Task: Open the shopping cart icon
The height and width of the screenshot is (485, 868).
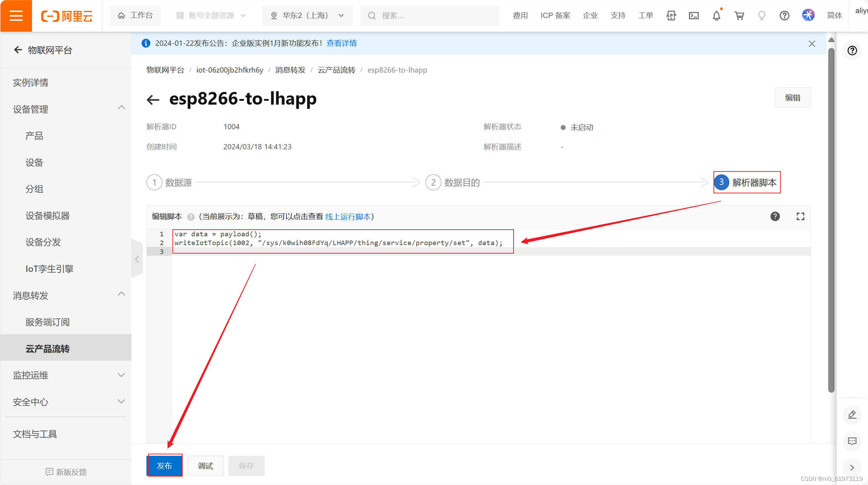Action: (x=739, y=15)
